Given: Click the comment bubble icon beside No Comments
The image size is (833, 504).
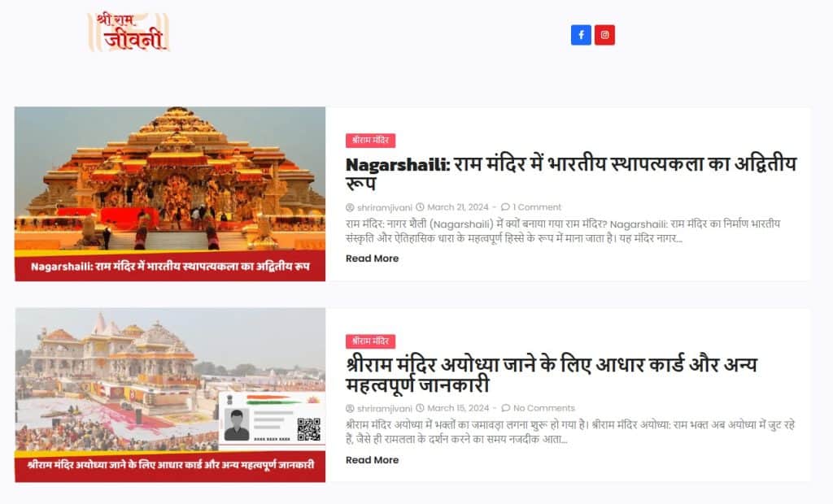Looking at the screenshot, I should 506,408.
